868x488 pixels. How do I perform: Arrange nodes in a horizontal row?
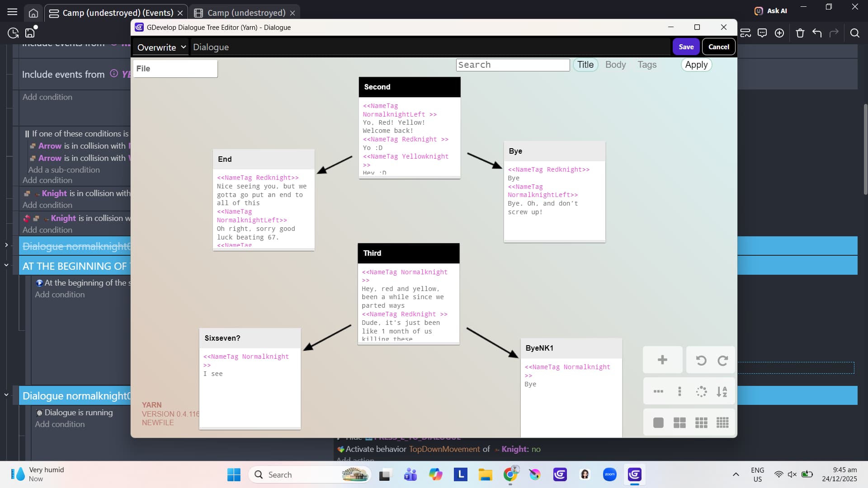click(658, 391)
